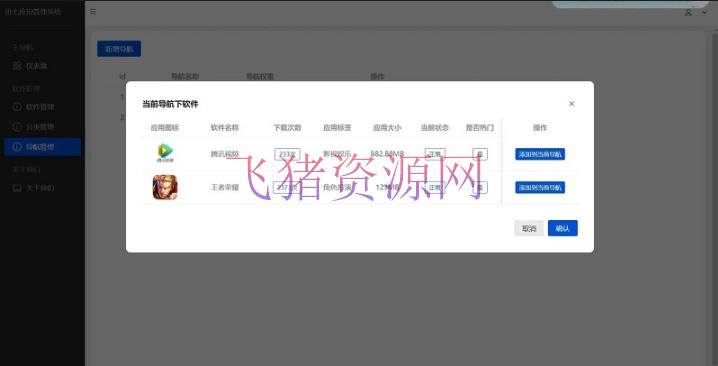Image resolution: width=718 pixels, height=366 pixels.
Task: Click the 角色扮演 tag cell
Action: [337, 187]
